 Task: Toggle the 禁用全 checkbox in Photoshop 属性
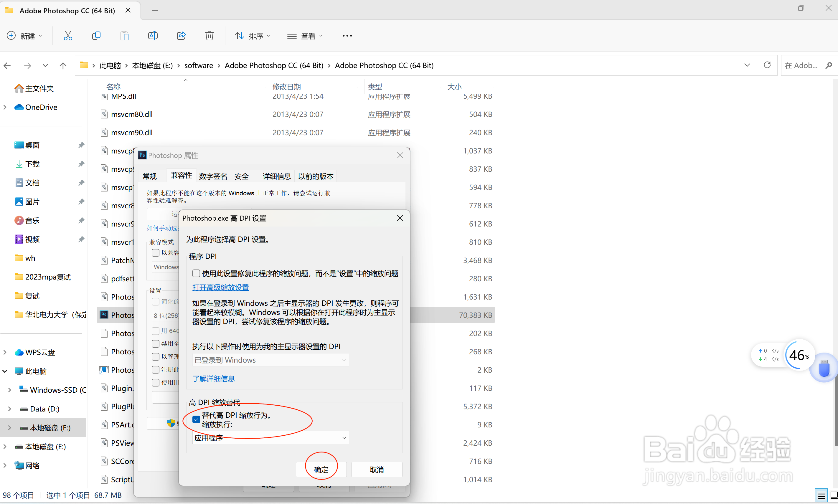(x=156, y=344)
